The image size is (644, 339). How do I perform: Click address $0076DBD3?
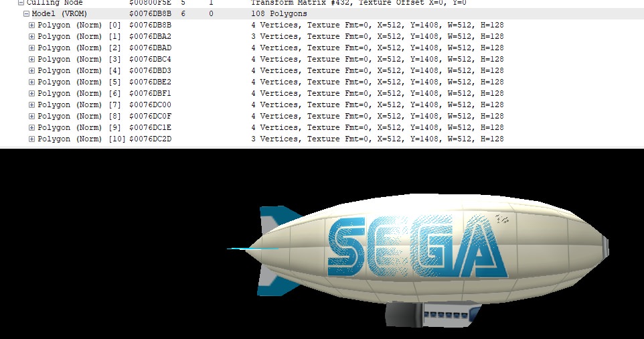pos(151,70)
